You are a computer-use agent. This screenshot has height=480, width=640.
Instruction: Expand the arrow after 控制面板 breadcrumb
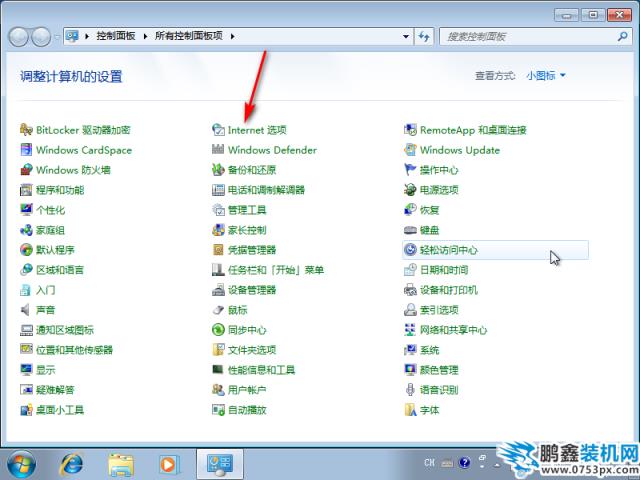tap(145, 36)
